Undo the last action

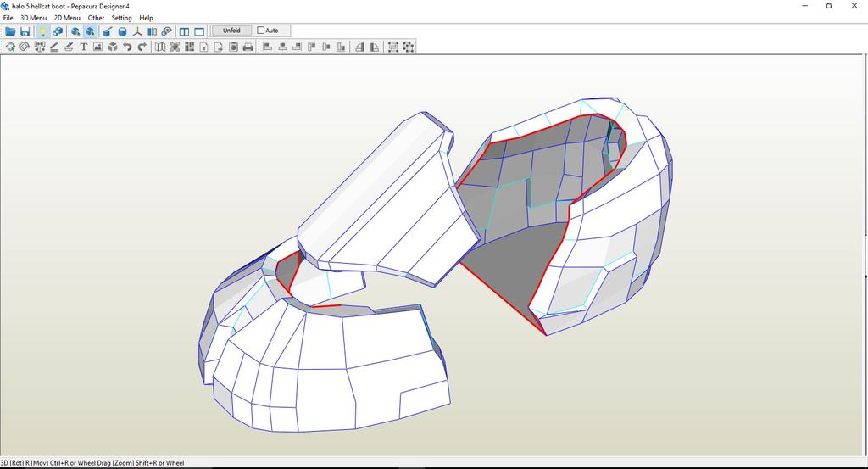coord(127,47)
